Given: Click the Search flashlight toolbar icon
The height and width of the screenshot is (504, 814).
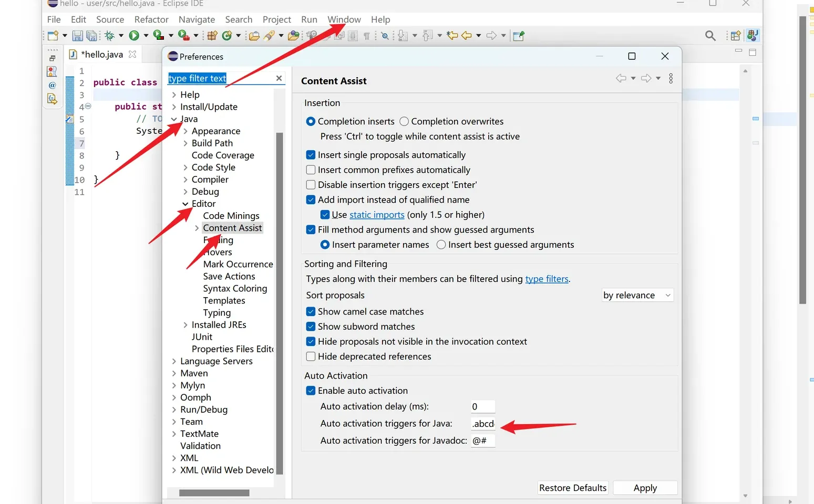Looking at the screenshot, I should pyautogui.click(x=270, y=36).
